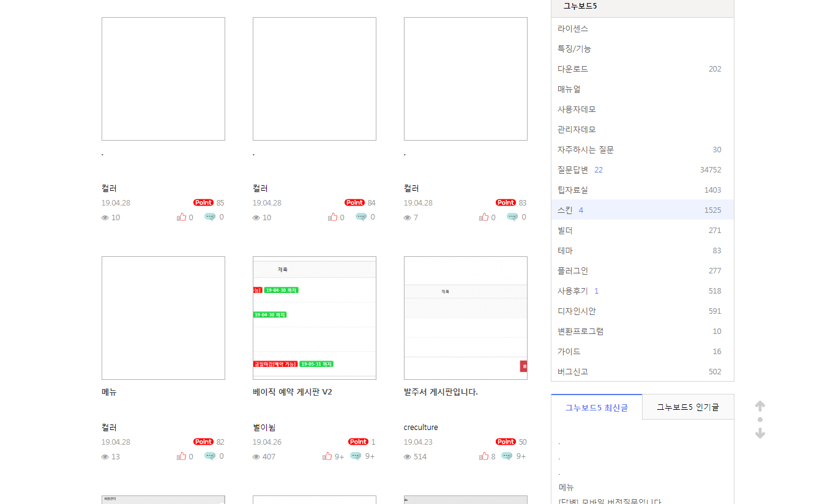This screenshot has height=504, width=825.
Task: Open the 질문답변 board link
Action: (x=573, y=170)
